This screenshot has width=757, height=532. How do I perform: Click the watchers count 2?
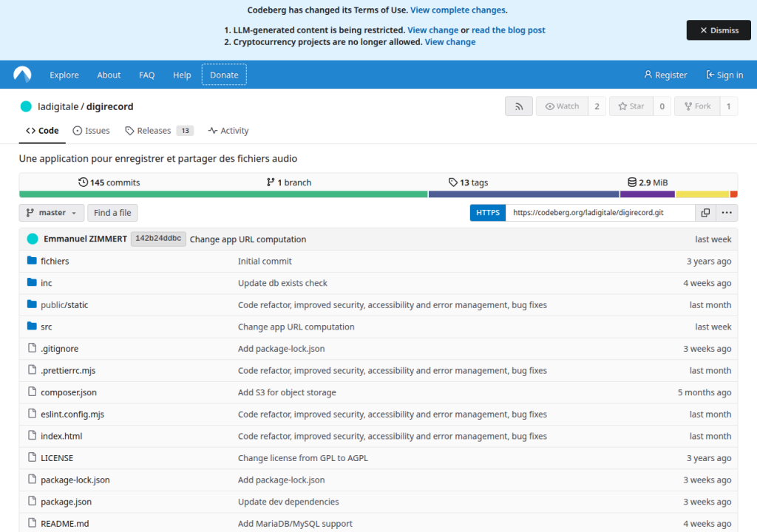click(x=597, y=106)
